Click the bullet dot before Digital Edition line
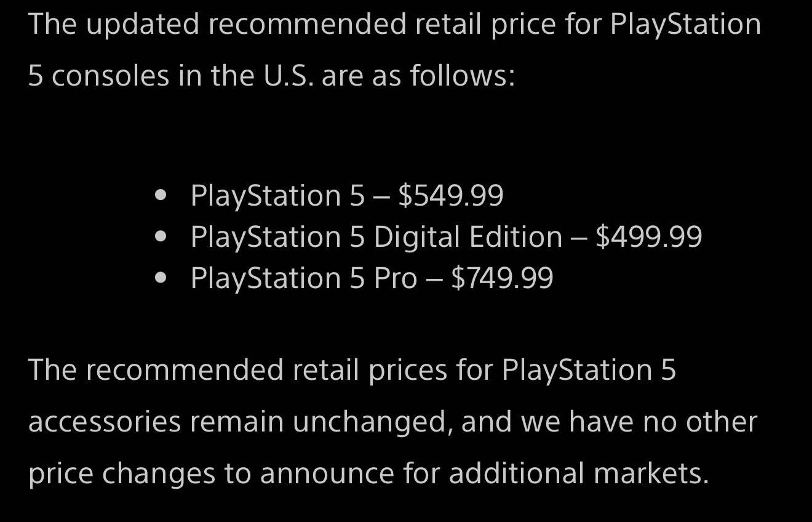This screenshot has width=812, height=522. (x=162, y=237)
